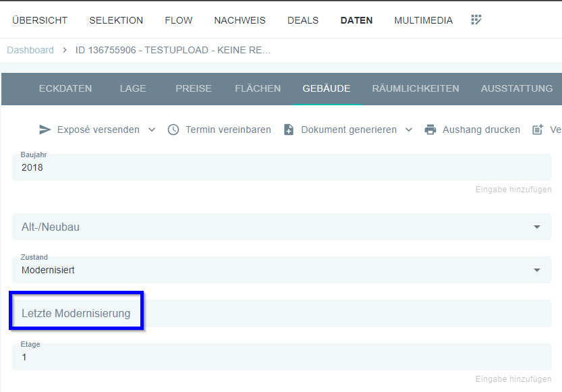Click the printer icon for Aushang
The height and width of the screenshot is (392, 562).
tap(430, 130)
